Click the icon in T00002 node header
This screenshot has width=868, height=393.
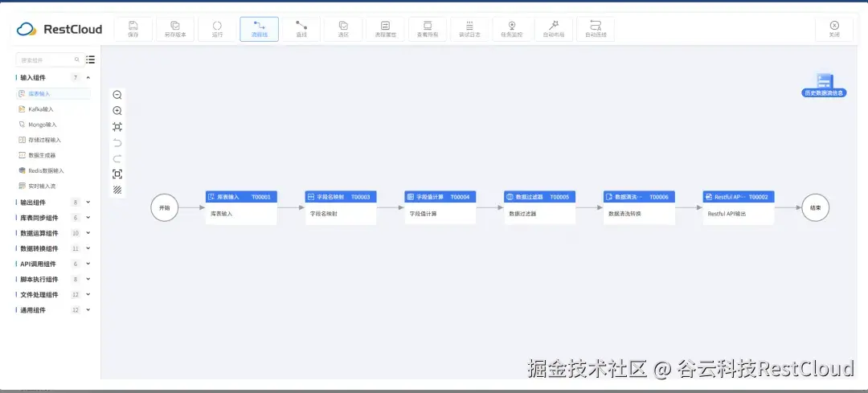point(709,197)
